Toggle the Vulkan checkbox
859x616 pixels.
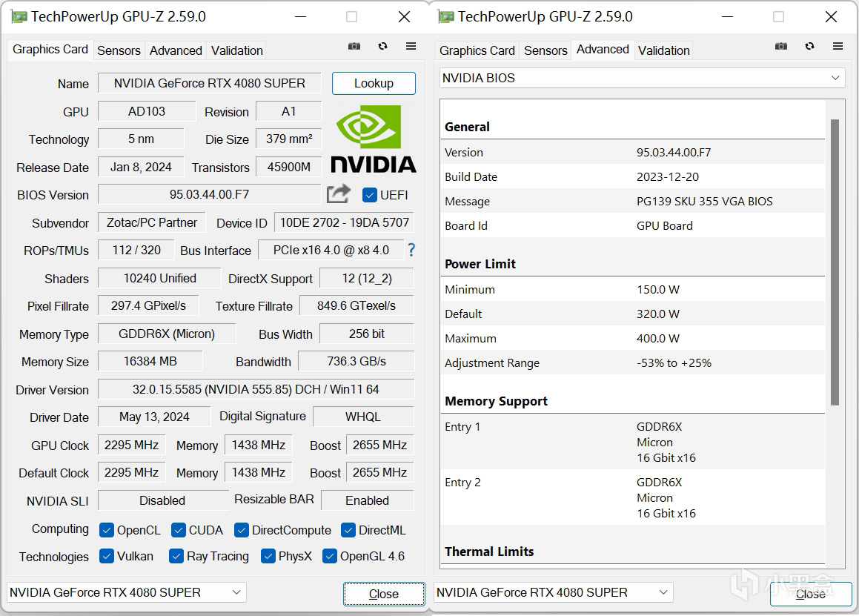click(x=106, y=556)
